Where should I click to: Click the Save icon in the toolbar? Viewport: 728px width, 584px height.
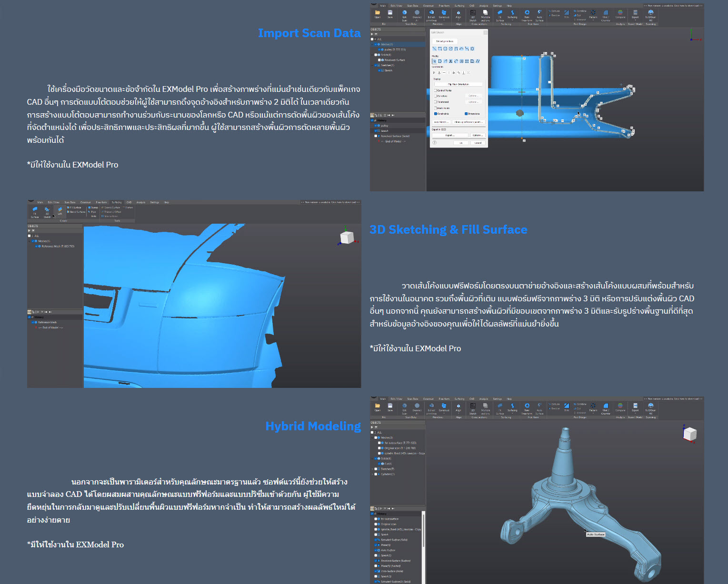390,13
